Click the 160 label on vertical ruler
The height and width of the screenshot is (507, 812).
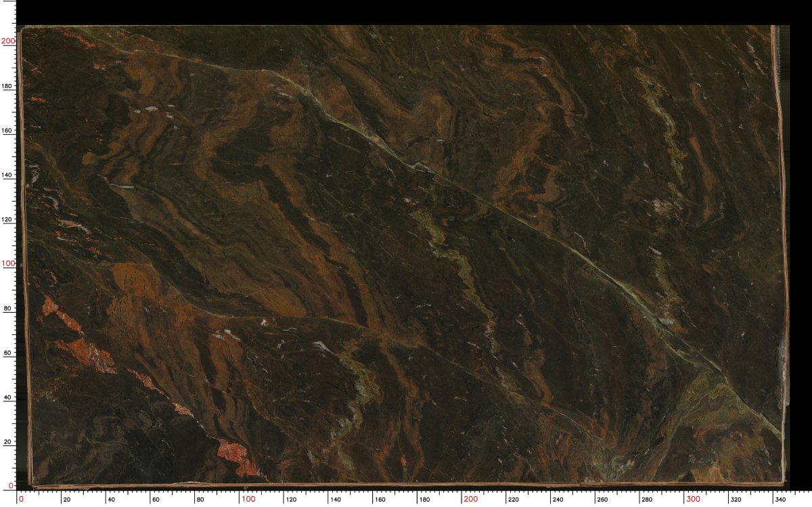click(8, 131)
